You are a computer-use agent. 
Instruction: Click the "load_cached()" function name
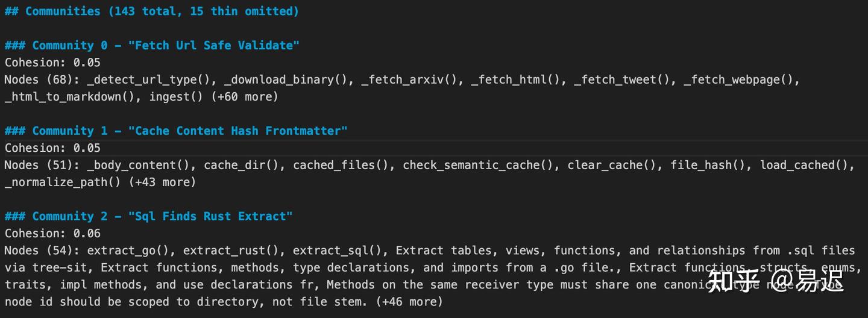[804, 165]
